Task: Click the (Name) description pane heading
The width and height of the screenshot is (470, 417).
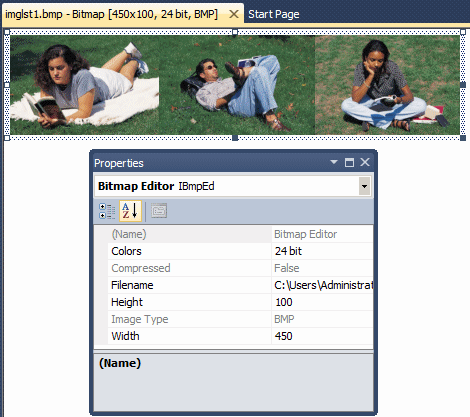Action: (x=120, y=363)
